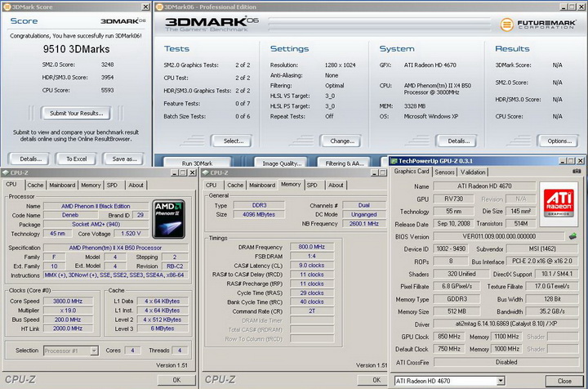The image size is (588, 389).
Task: Click the Default Clock 750 MHz field
Action: coord(449,349)
